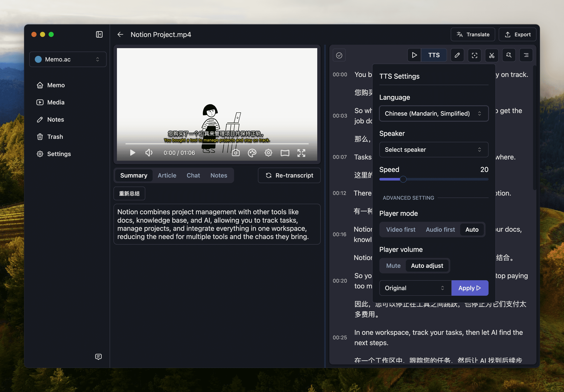Open the Language dropdown for TTS
The width and height of the screenshot is (564, 392).
(x=434, y=113)
